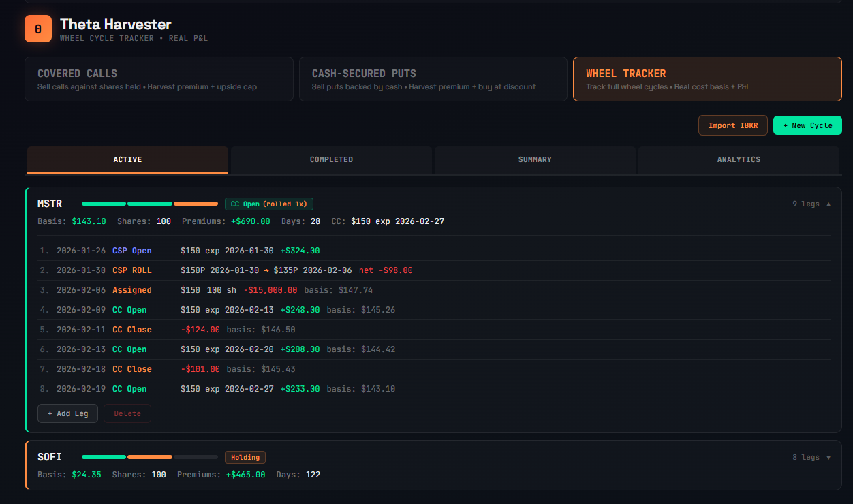This screenshot has height=504, width=853.
Task: Switch to the COMPLETED tab
Action: [x=331, y=159]
